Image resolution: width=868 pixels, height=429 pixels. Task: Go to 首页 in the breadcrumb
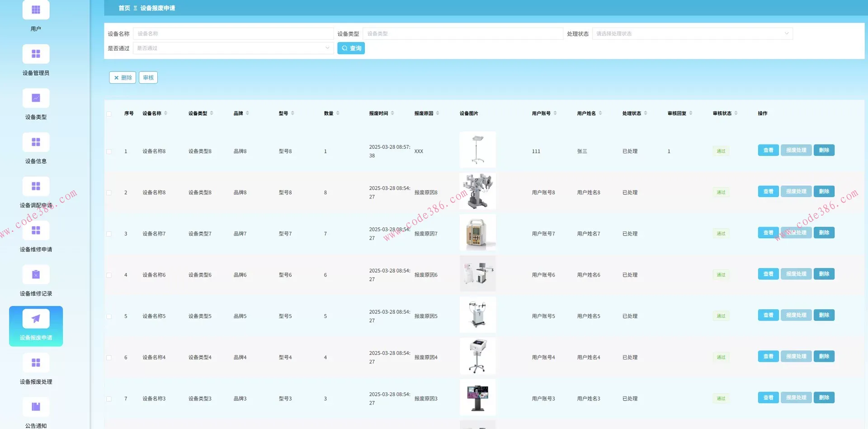click(124, 8)
